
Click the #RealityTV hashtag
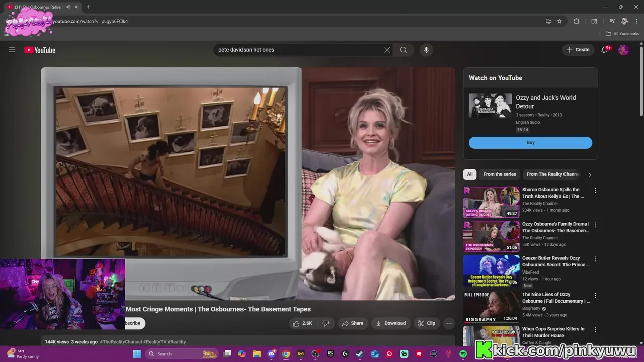point(154,342)
